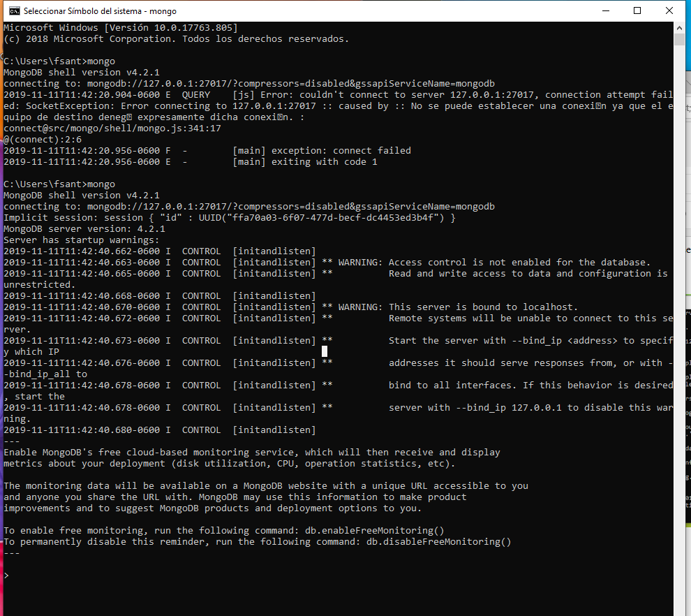
Task: Click 'Remote systems will be unable to connect' text
Action: coord(500,318)
